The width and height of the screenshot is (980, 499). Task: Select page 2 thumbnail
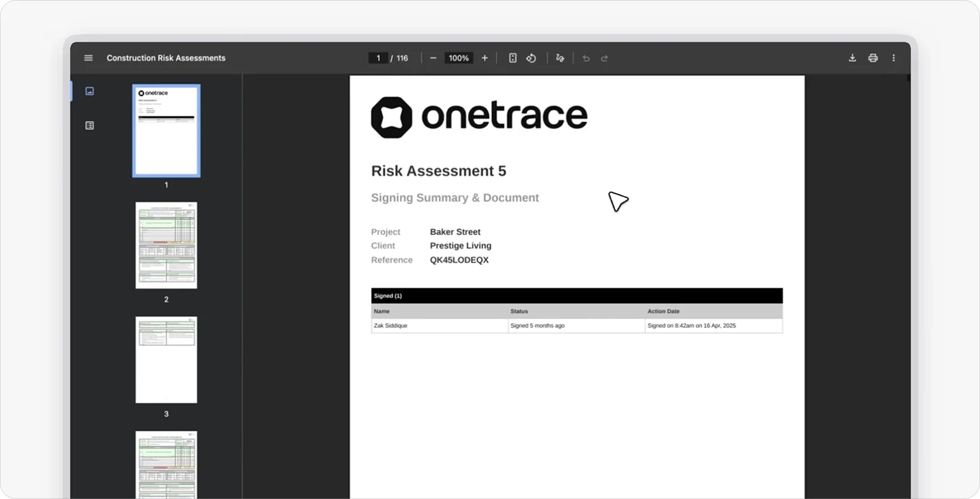tap(166, 245)
